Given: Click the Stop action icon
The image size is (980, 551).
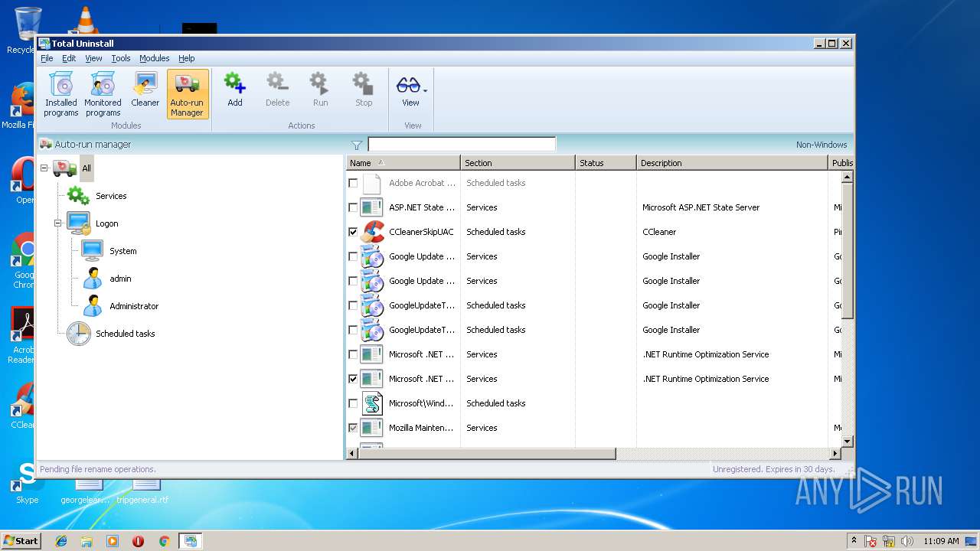Looking at the screenshot, I should click(x=363, y=83).
